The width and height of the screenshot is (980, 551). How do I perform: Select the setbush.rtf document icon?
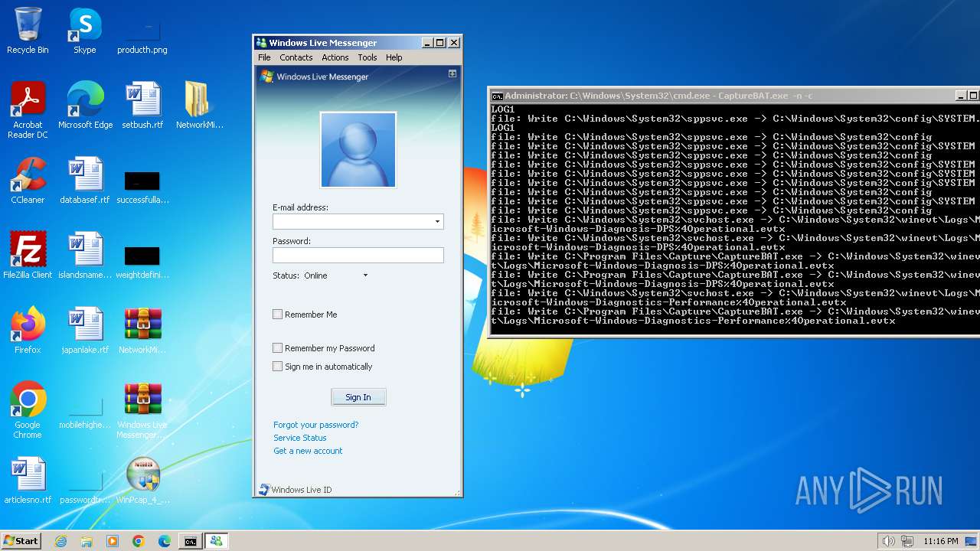click(x=142, y=106)
